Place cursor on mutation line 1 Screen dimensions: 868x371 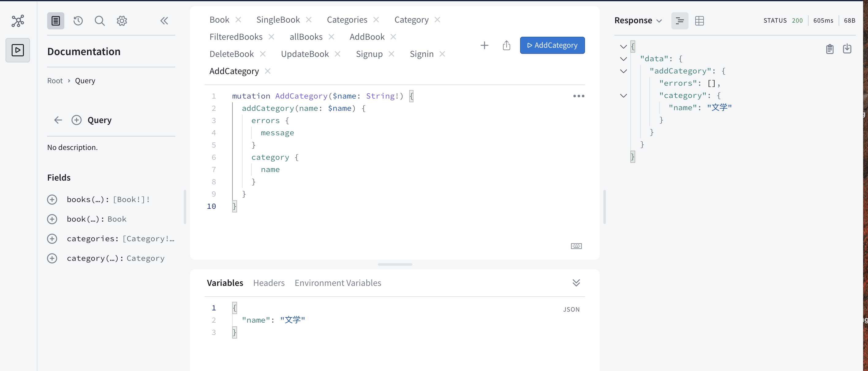pyautogui.click(x=323, y=96)
